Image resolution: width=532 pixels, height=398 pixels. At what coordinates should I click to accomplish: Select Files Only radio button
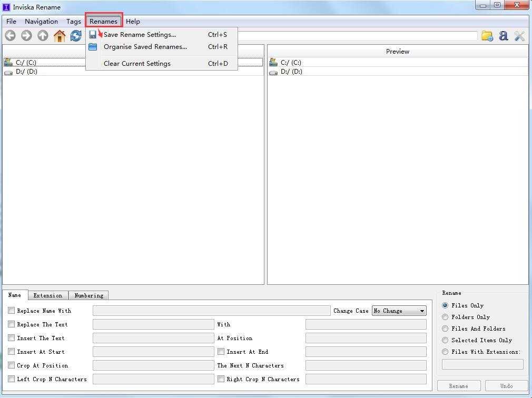[x=445, y=305]
